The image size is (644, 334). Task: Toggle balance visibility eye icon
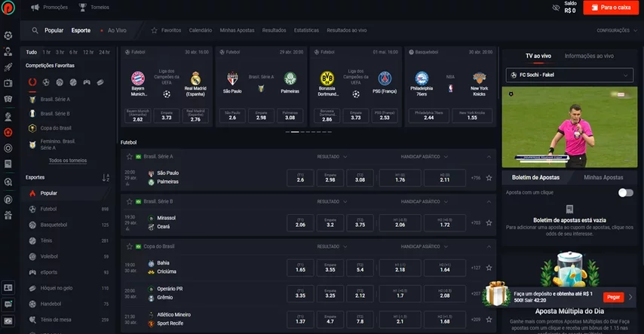[556, 8]
